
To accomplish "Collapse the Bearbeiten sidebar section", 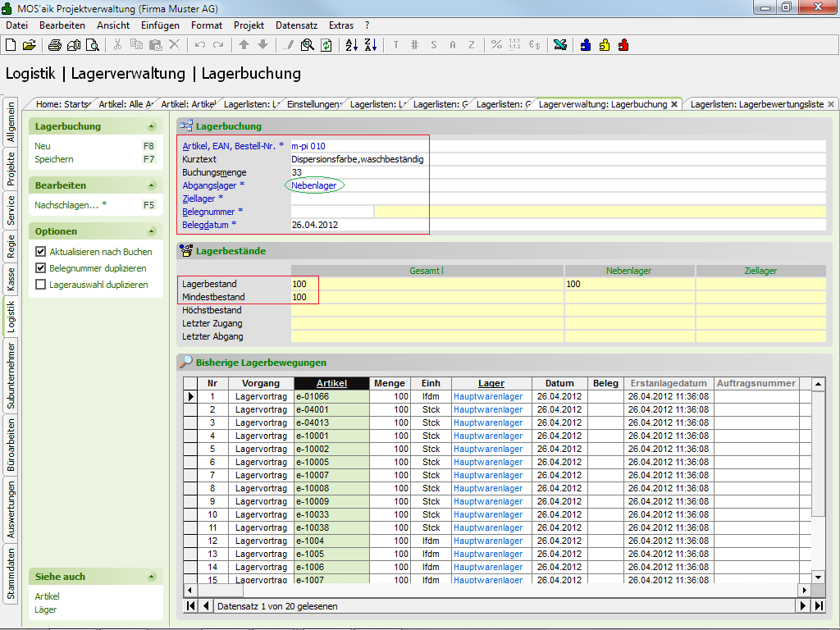I will pos(151,186).
